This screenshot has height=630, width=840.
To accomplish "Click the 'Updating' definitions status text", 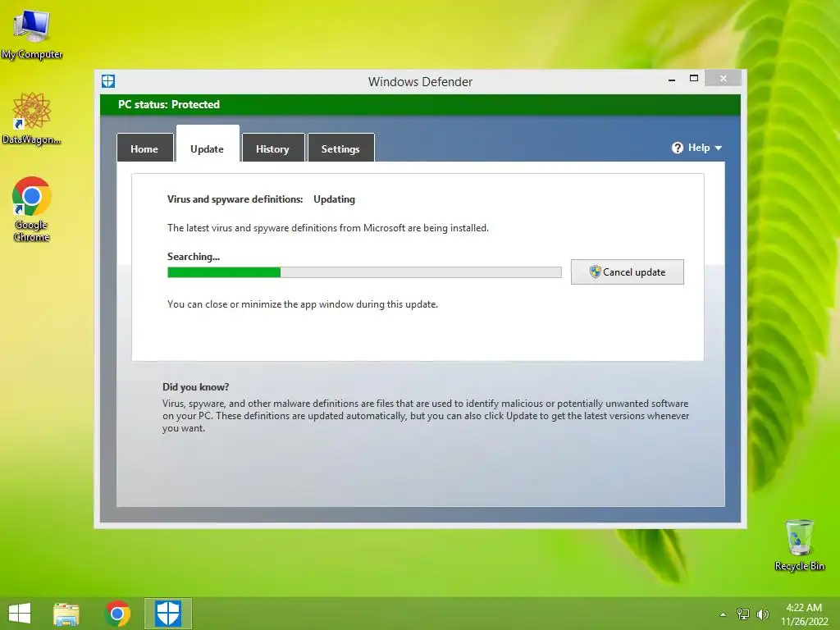I will pos(335,199).
